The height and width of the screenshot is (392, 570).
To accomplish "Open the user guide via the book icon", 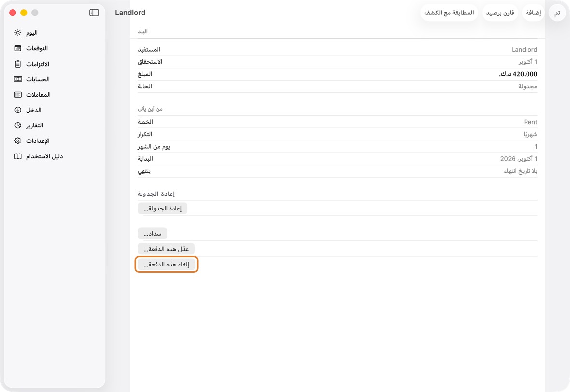I will pyautogui.click(x=18, y=156).
